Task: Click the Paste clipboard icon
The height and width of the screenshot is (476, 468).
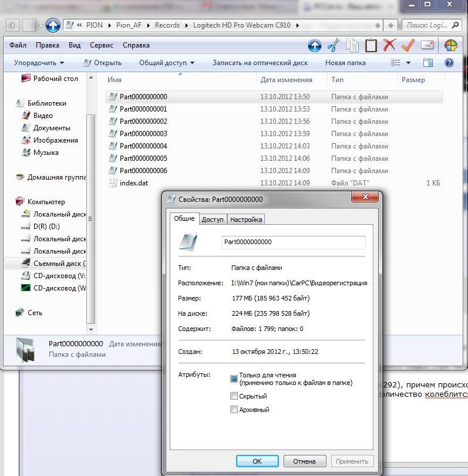Action: click(x=371, y=45)
